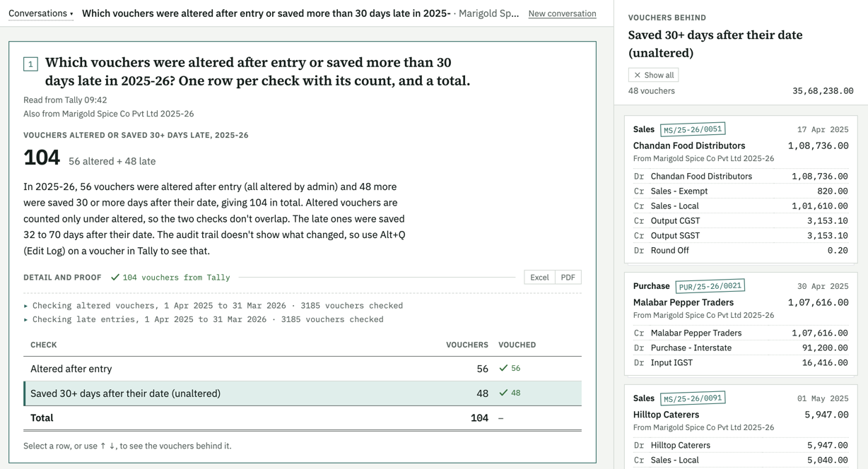
Task: Select the Altered after entry row
Action: tap(303, 369)
